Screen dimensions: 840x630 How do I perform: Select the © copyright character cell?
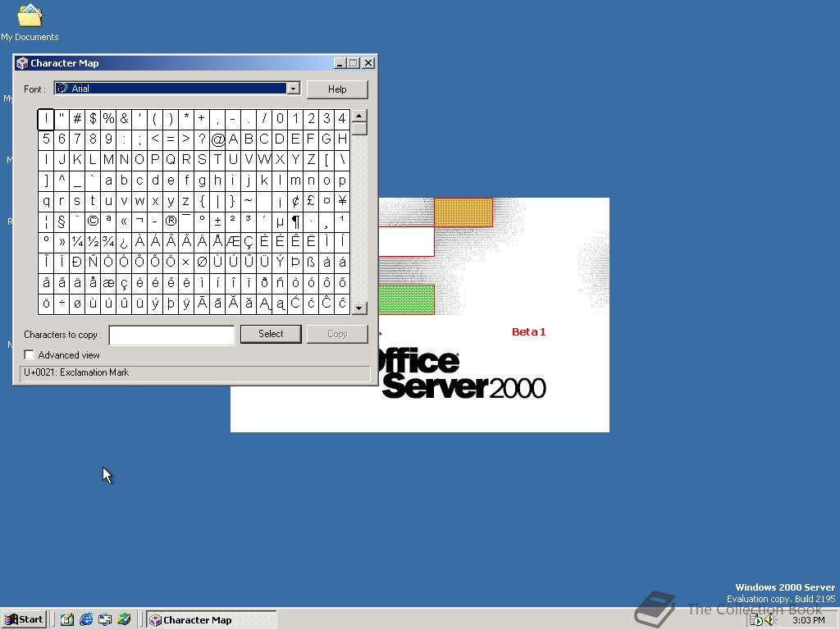(93, 221)
